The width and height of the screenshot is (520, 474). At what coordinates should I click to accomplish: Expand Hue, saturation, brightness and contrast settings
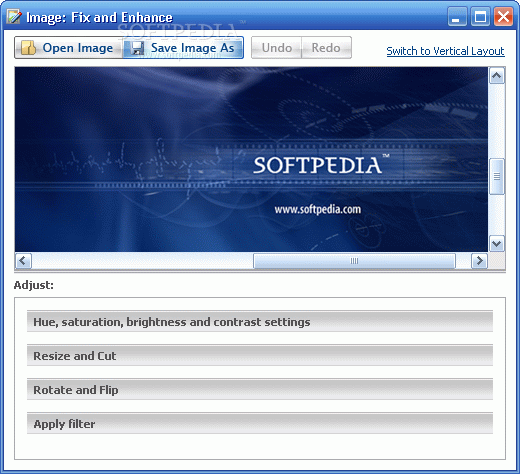(260, 322)
